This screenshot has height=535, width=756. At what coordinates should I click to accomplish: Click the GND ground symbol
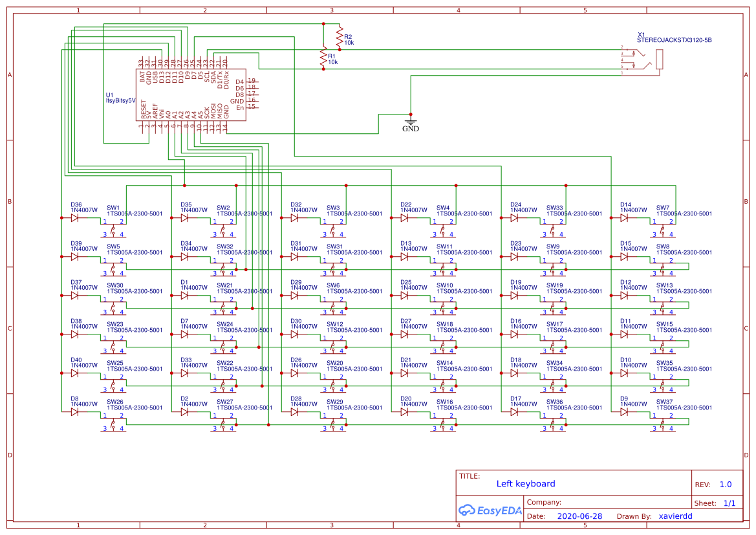coord(410,122)
